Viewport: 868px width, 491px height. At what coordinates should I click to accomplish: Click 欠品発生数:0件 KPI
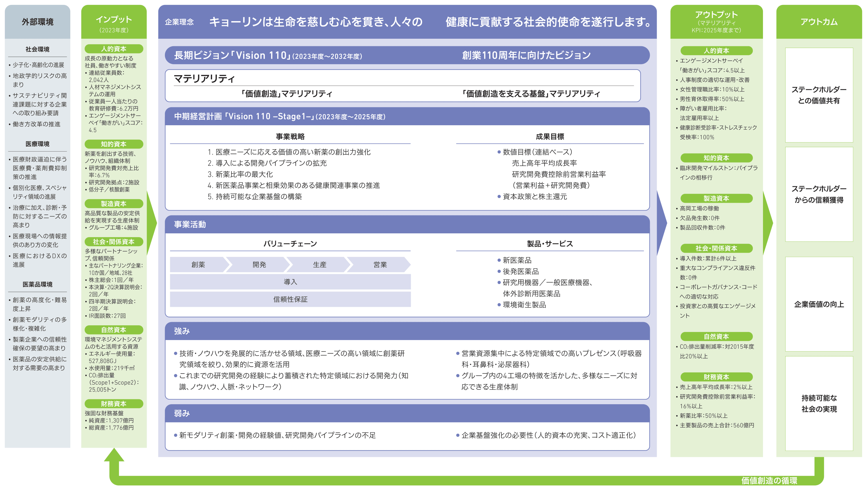(697, 218)
